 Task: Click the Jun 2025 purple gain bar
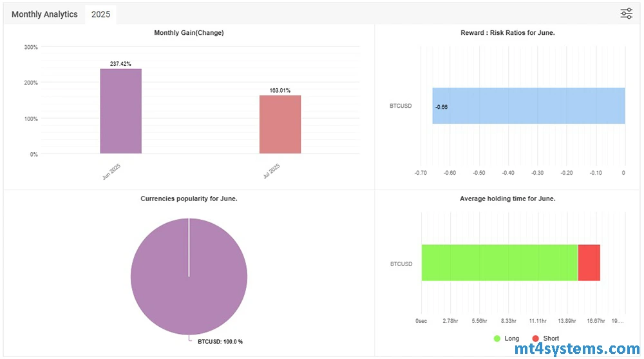pos(120,111)
